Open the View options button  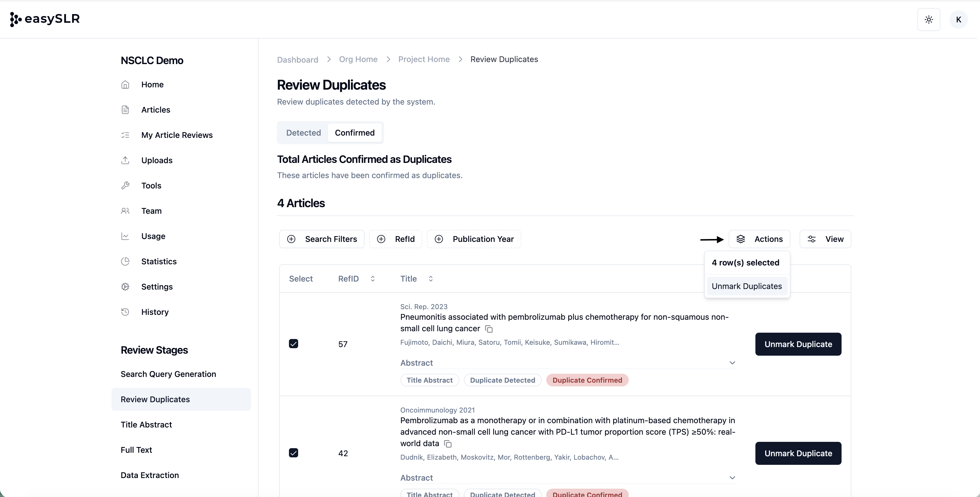(825, 239)
